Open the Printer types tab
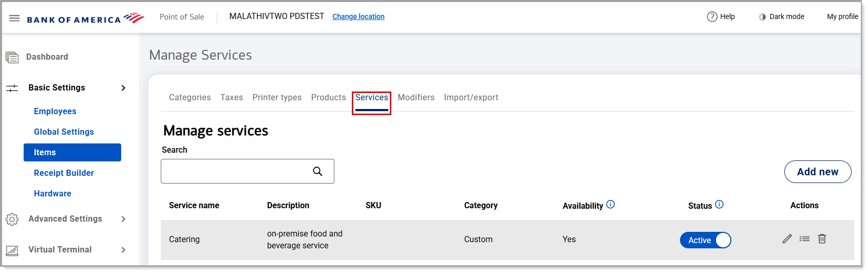The height and width of the screenshot is (273, 868). [277, 97]
